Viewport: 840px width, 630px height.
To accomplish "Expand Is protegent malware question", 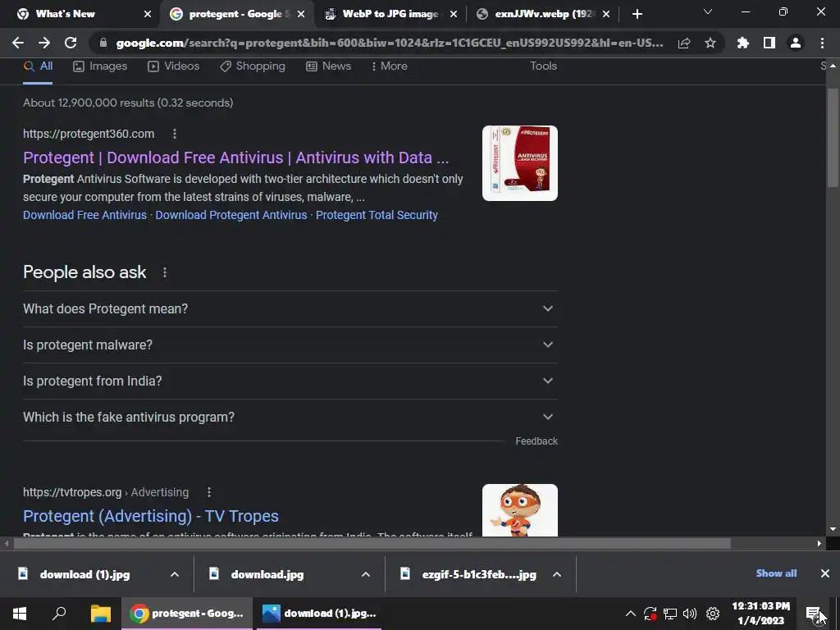I will coord(290,345).
